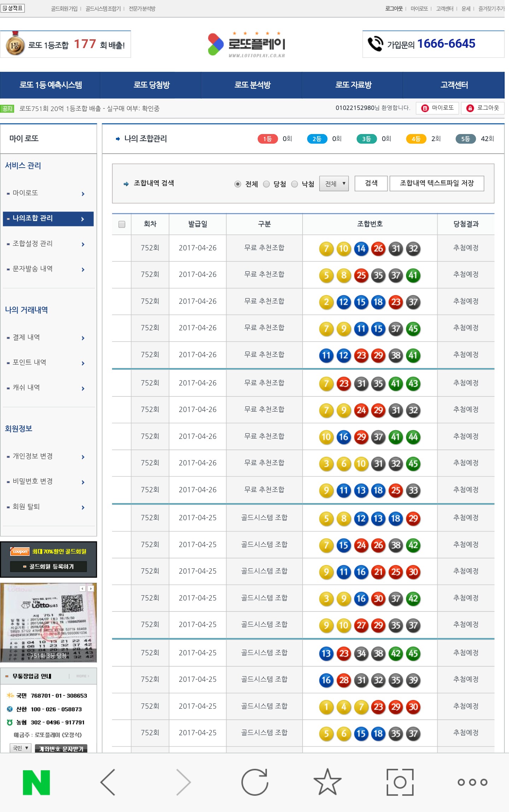Reload the page with the refresh icon
Image resolution: width=509 pixels, height=812 pixels.
point(255,782)
